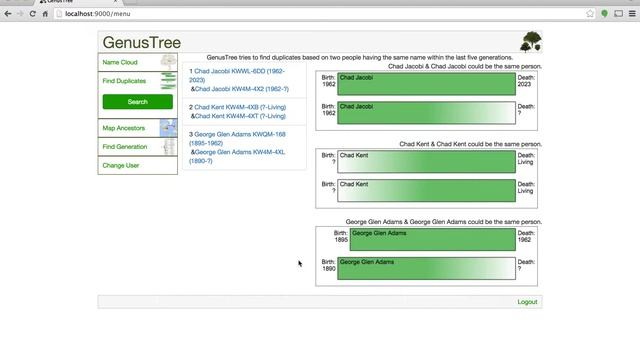
Task: Open Chad Kent KW4M-4XT link
Action: [x=240, y=116]
